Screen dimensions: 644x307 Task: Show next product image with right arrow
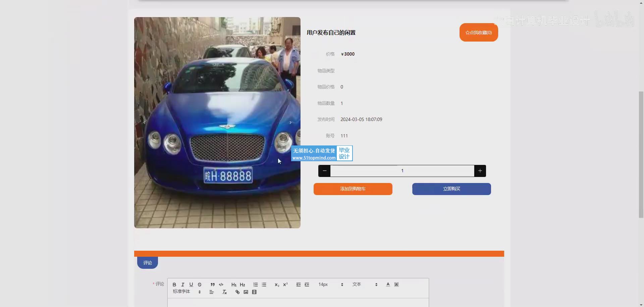[290, 123]
